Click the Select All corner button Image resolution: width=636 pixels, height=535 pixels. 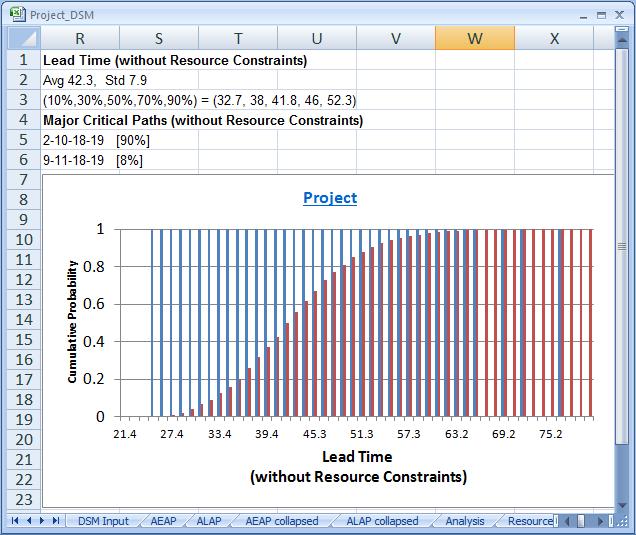24,39
